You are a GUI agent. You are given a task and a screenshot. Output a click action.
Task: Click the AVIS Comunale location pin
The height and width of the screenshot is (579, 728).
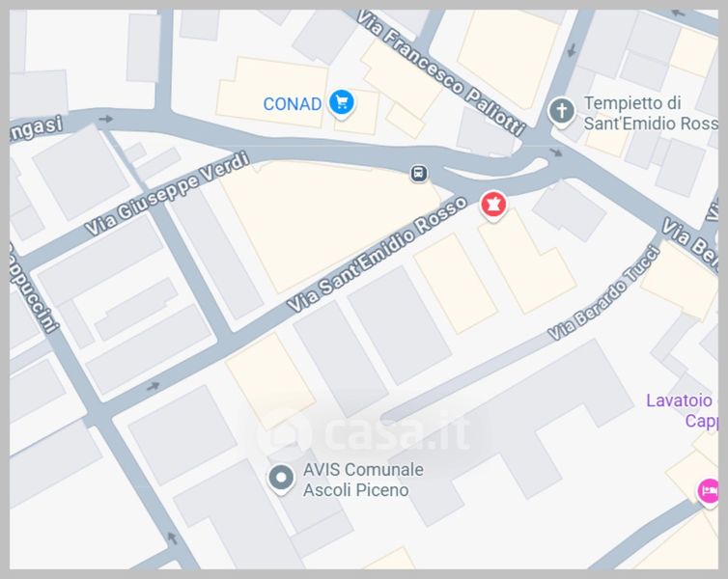281,479
